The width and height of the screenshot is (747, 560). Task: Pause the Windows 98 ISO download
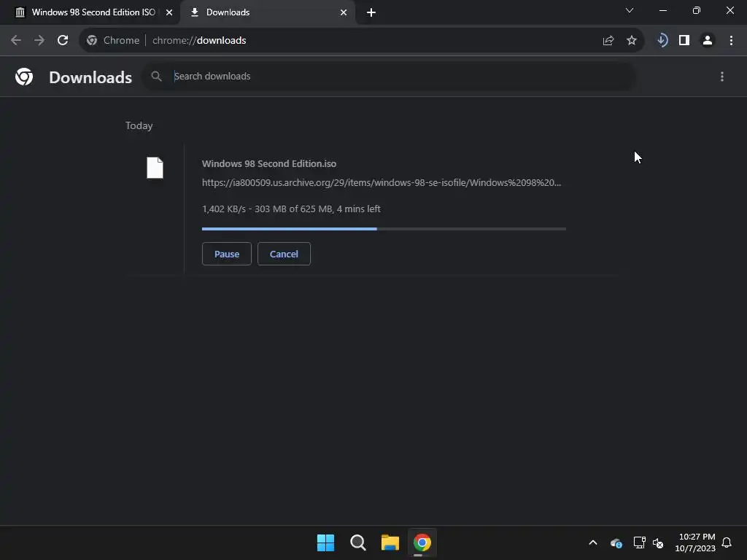(x=227, y=254)
